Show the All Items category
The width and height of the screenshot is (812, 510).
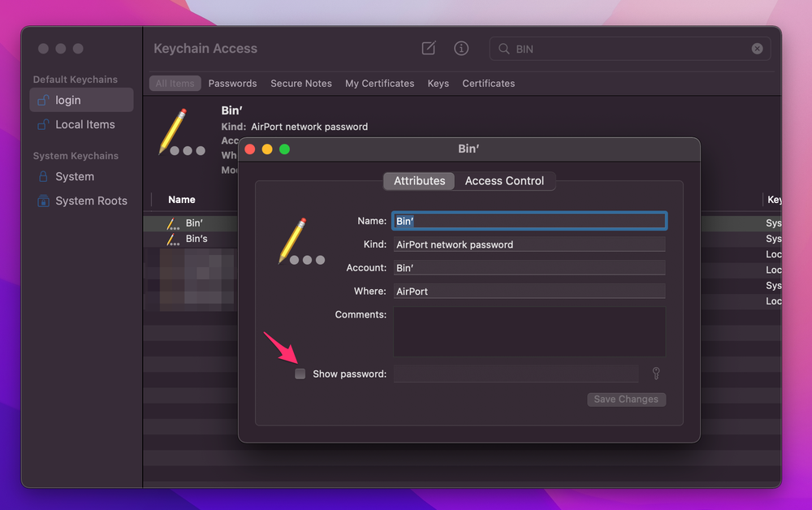[175, 84]
